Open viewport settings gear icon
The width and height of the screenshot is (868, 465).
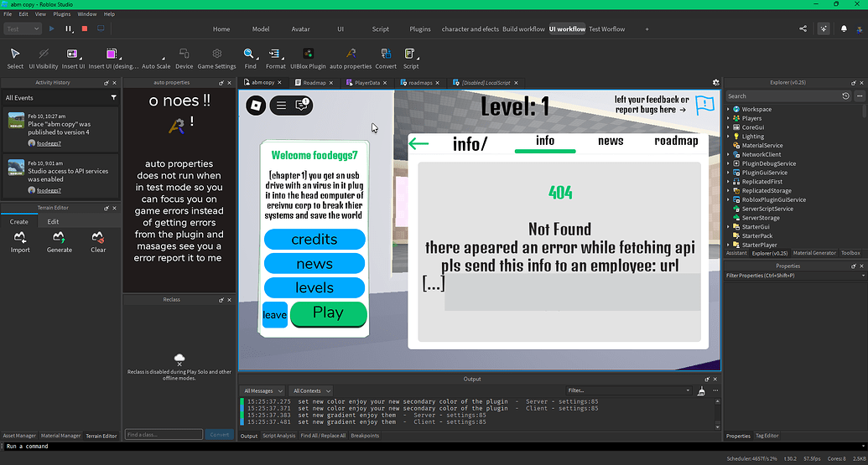[715, 82]
